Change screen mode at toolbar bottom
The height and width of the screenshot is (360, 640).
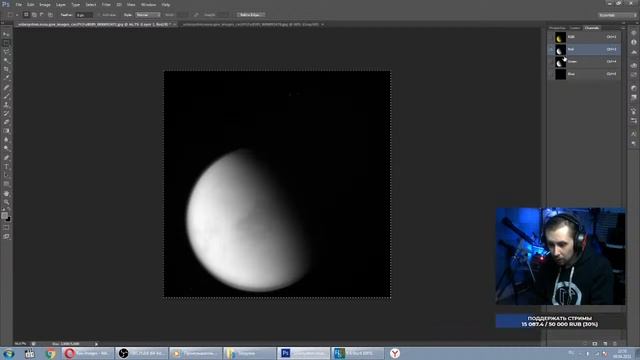tap(6, 236)
